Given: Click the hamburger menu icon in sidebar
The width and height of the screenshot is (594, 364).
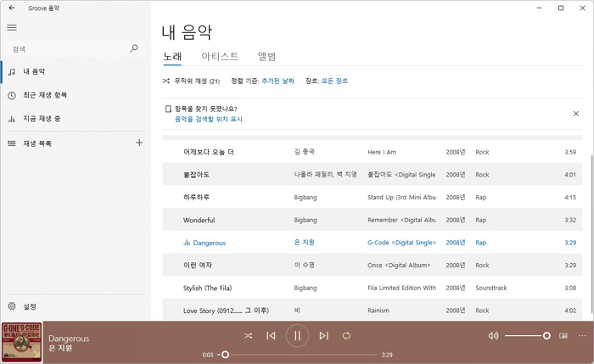Looking at the screenshot, I should tap(12, 27).
